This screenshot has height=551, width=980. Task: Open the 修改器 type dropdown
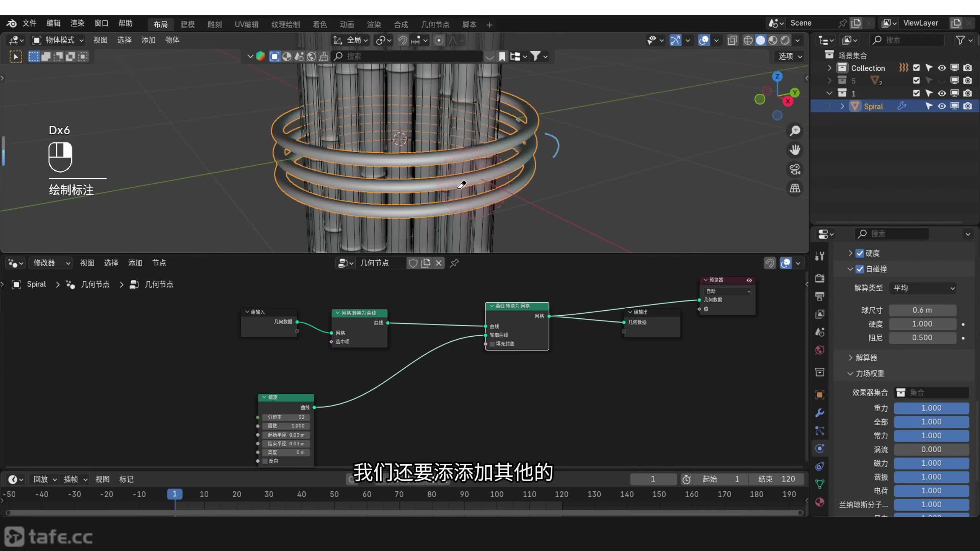[x=51, y=263]
